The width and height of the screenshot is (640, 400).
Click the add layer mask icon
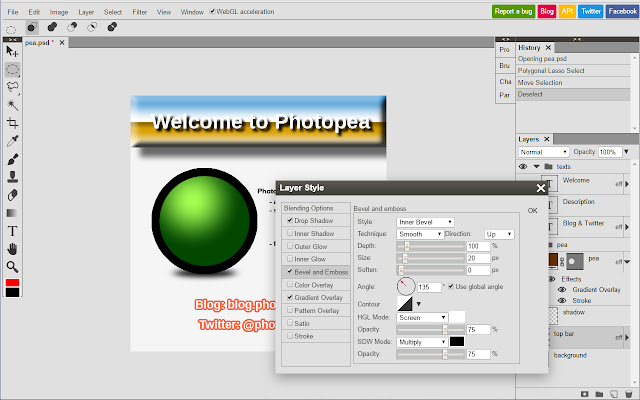point(584,394)
